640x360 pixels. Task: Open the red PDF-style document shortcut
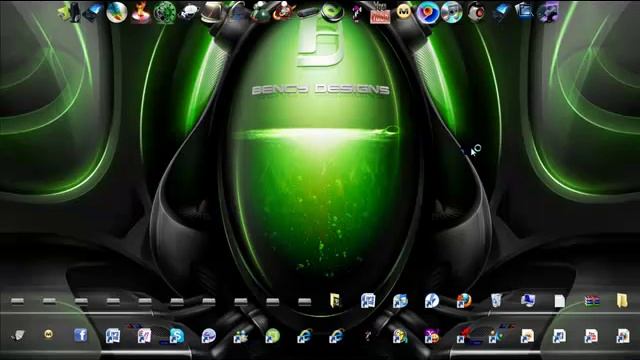[x=591, y=336]
